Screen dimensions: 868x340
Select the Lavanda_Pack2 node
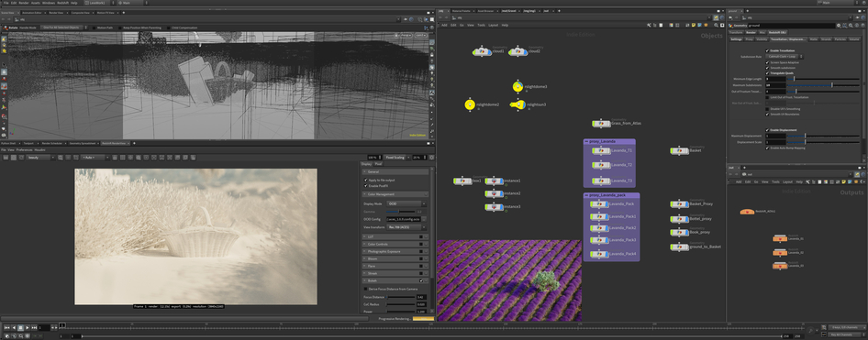pyautogui.click(x=599, y=228)
